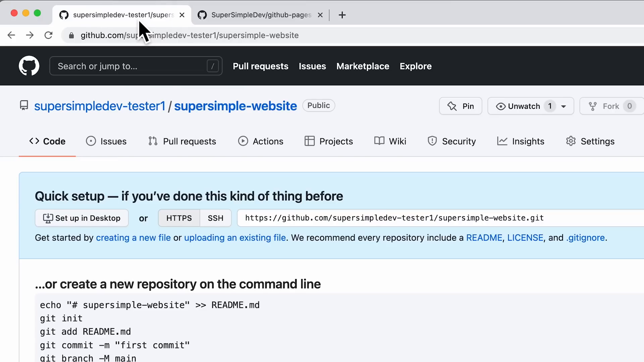Click the 'git init' command line
Screen dimensions: 644x362
61,318
